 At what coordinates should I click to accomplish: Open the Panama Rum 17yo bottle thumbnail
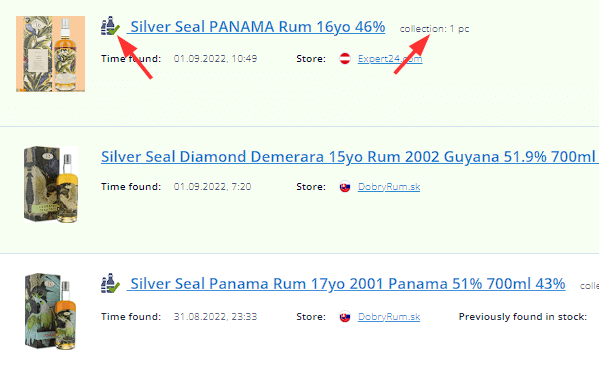click(50, 311)
